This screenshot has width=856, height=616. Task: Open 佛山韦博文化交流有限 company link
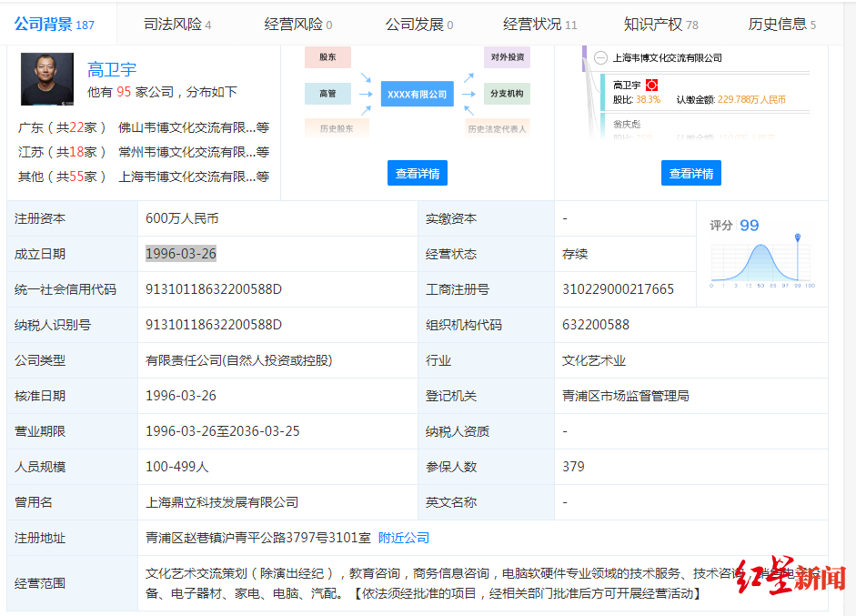pyautogui.click(x=194, y=127)
